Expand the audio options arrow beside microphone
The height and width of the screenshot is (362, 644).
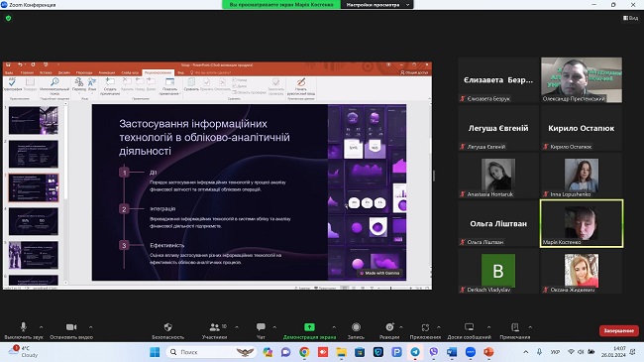tap(41, 327)
